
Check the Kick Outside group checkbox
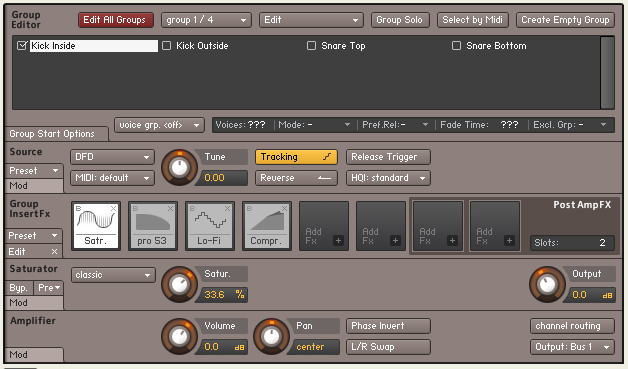pyautogui.click(x=166, y=46)
